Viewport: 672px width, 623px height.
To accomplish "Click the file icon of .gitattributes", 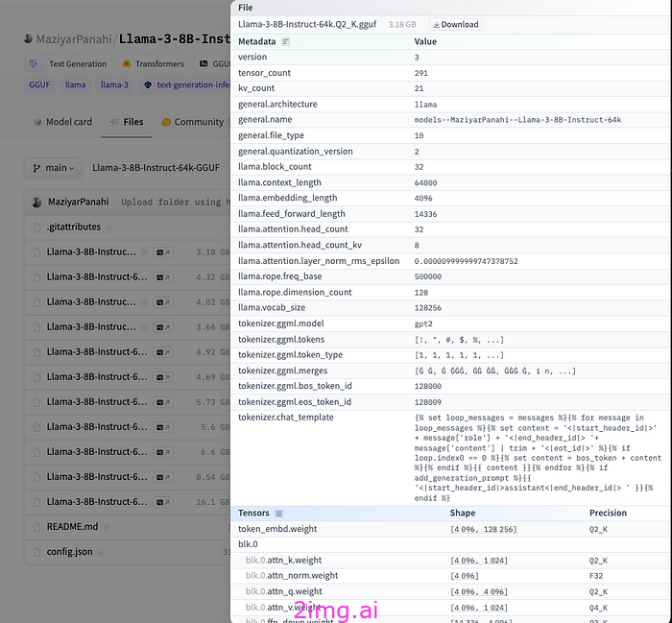I will pyautogui.click(x=36, y=228).
